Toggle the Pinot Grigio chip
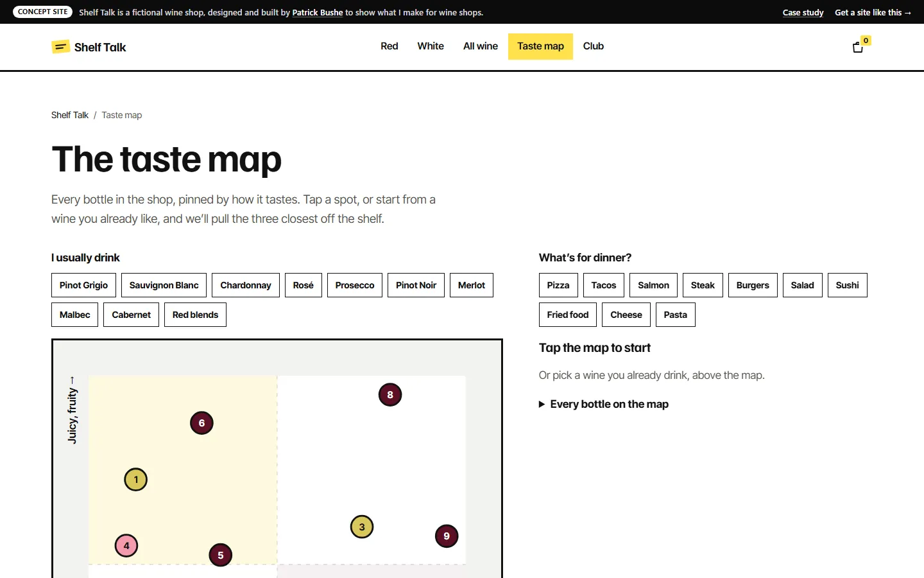The width and height of the screenshot is (924, 578). point(83,285)
